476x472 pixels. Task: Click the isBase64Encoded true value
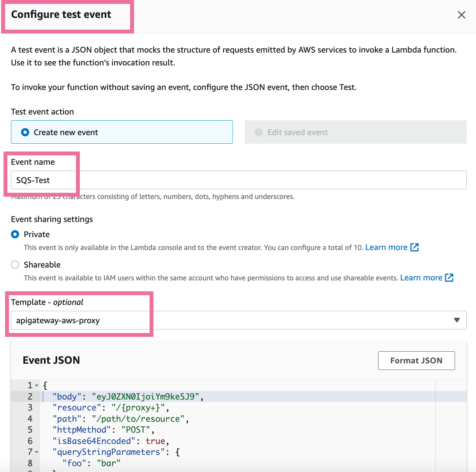point(155,441)
